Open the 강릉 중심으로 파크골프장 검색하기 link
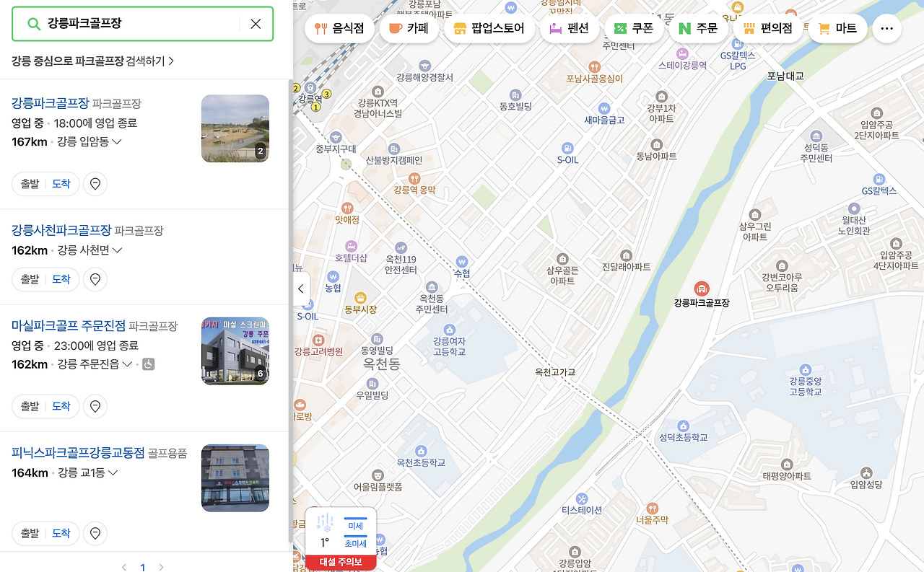 coord(91,62)
